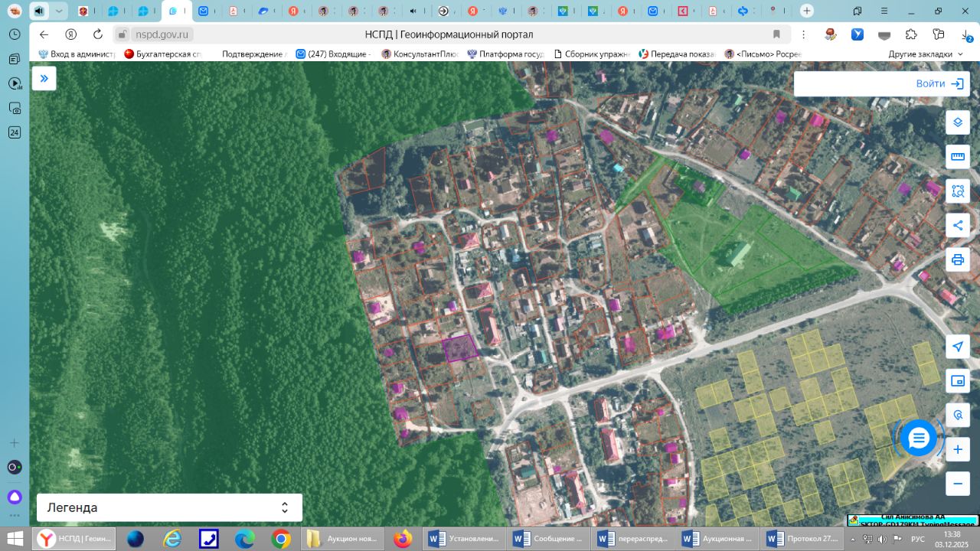This screenshot has width=980, height=551.
Task: Bookmark this page via address bar
Action: (x=776, y=34)
